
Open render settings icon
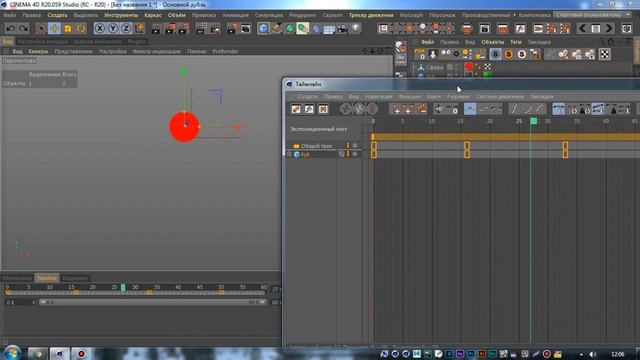pos(183,28)
